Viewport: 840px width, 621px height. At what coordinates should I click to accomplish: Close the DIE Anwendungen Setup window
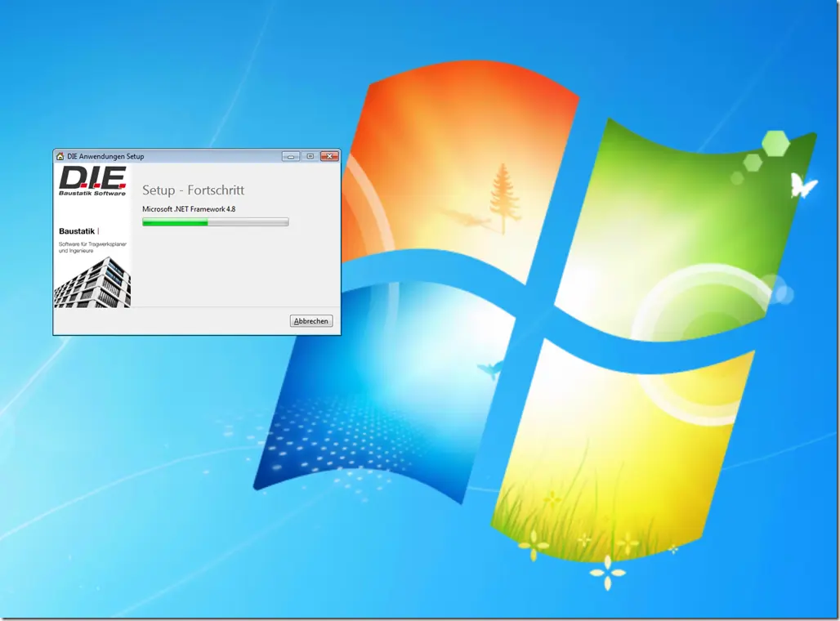[x=329, y=156]
